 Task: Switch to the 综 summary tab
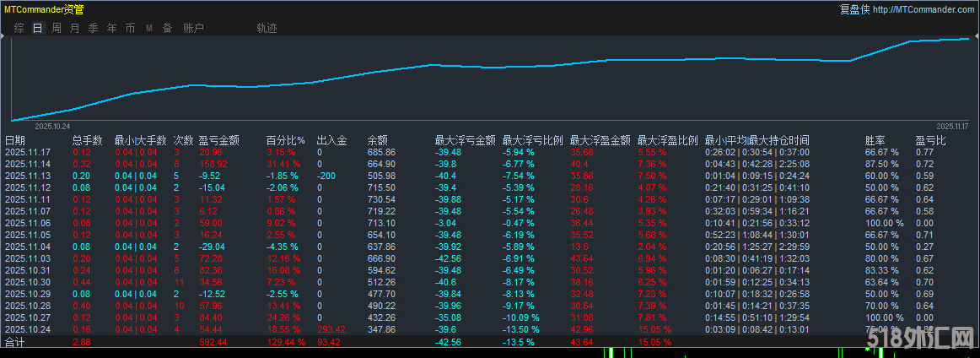[x=19, y=28]
